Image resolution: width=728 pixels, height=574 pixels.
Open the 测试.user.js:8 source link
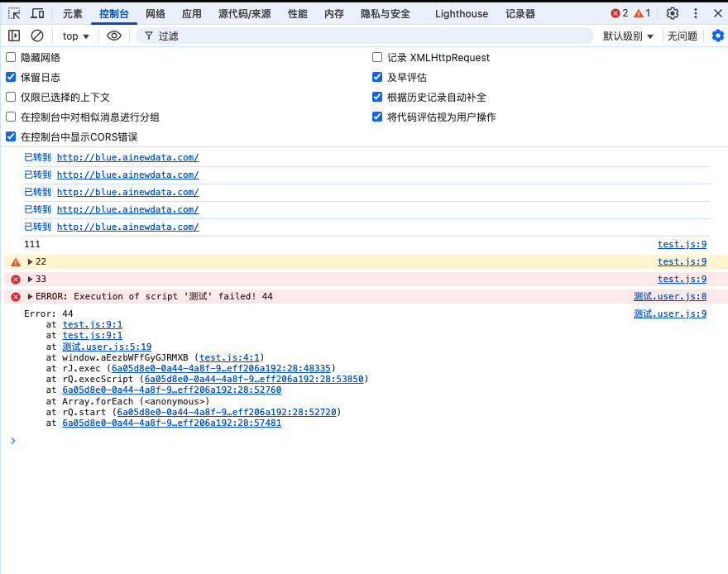tap(669, 297)
